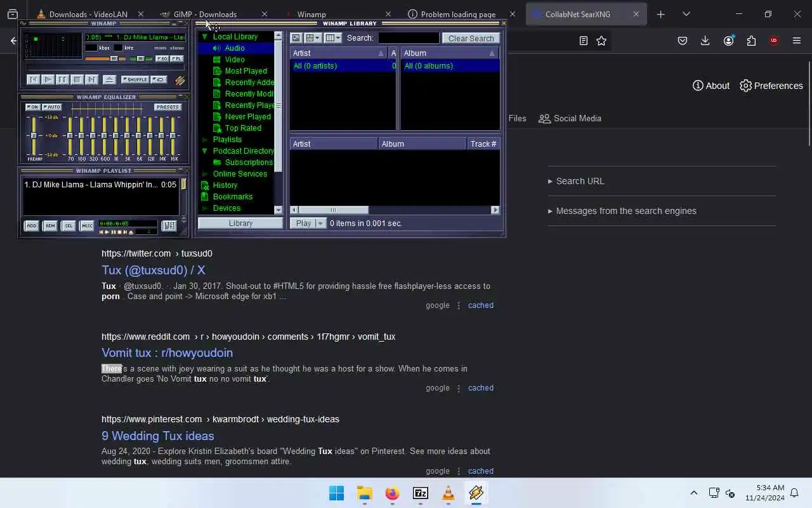This screenshot has height=508, width=812.
Task: Open History in library tree
Action: [x=225, y=185]
